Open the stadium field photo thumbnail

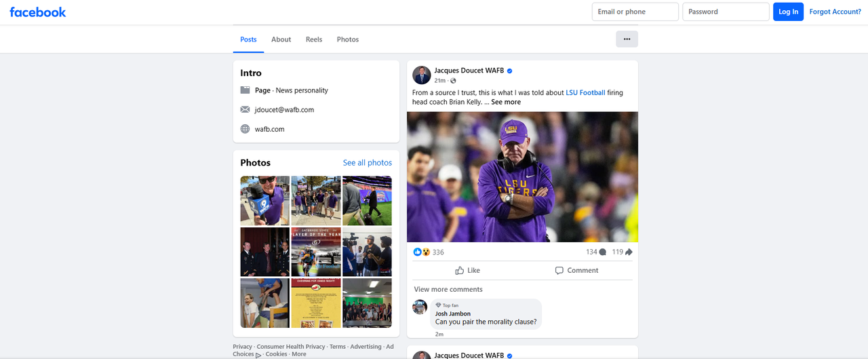(367, 201)
